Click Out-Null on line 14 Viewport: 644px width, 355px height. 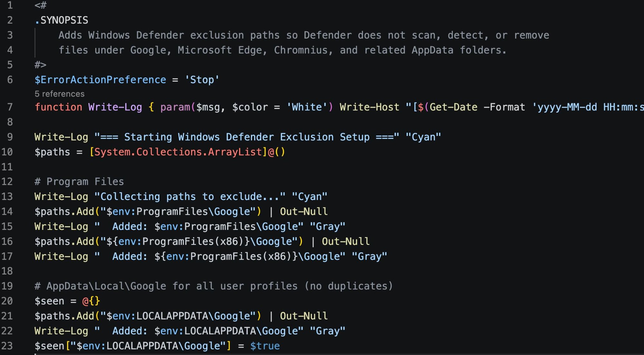(304, 211)
